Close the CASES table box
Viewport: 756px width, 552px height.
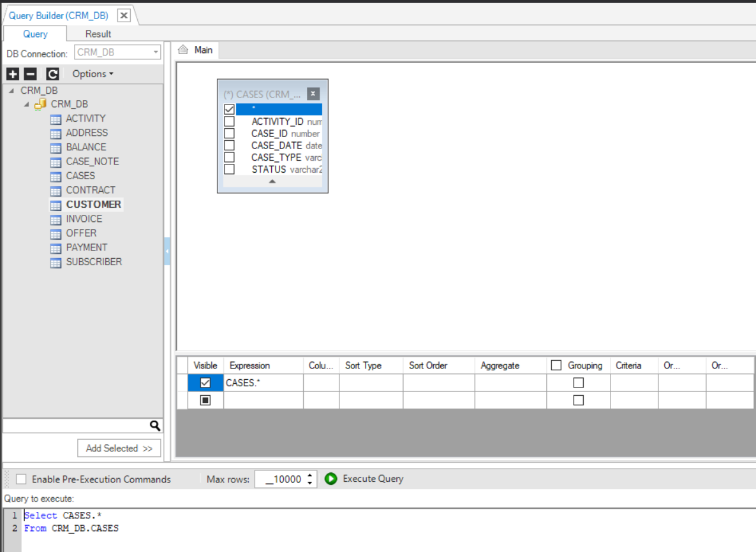[x=313, y=94]
